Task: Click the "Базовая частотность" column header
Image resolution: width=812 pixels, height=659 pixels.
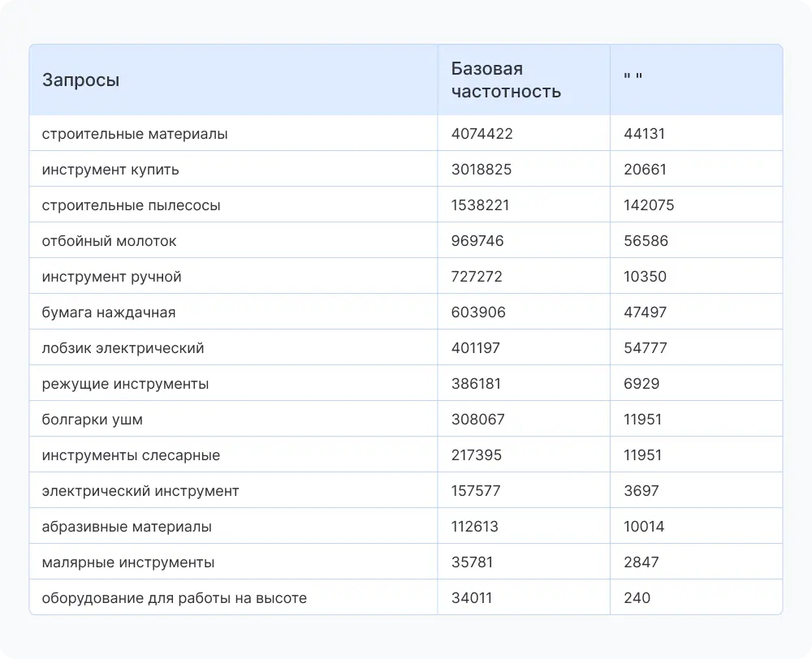Action: (506, 80)
